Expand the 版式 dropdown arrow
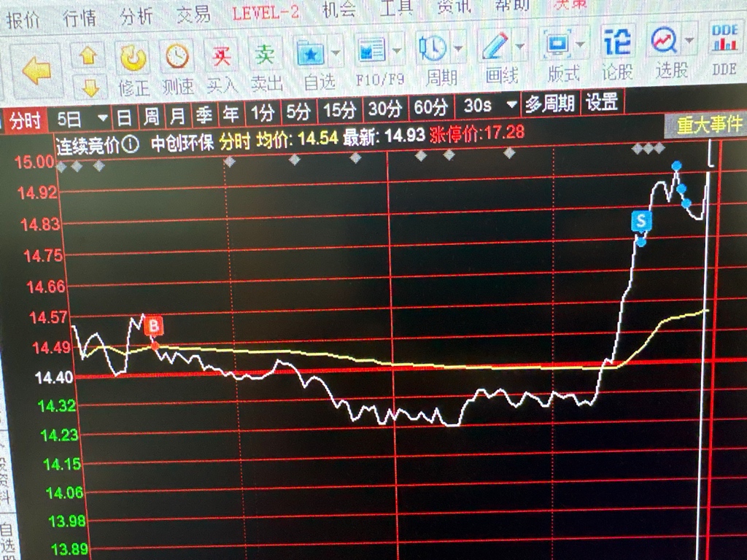The image size is (747, 560). [x=580, y=44]
